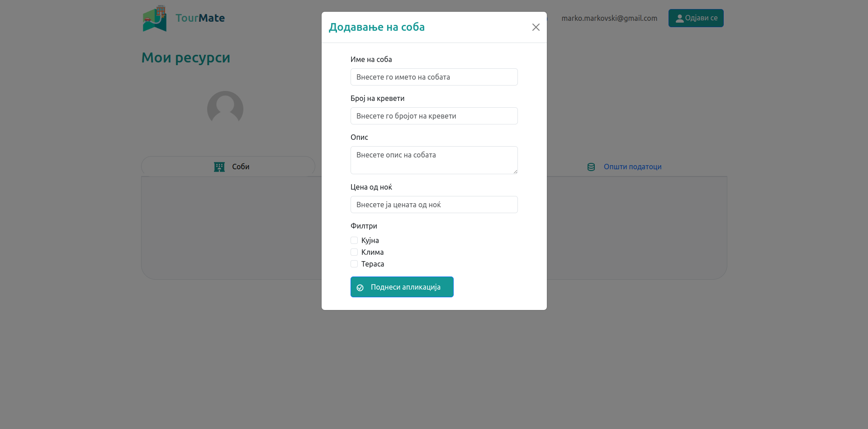The image size is (868, 429).
Task: Click the profile avatar picture
Action: click(x=225, y=109)
